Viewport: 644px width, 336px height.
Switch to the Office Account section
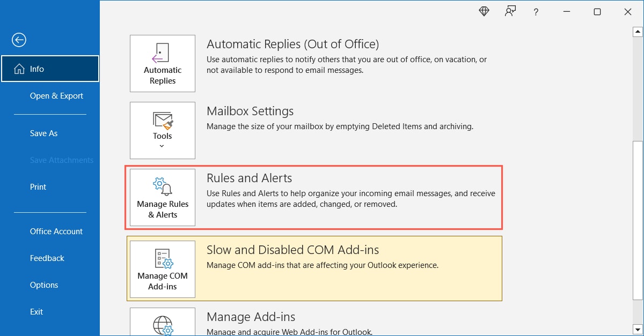[56, 231]
